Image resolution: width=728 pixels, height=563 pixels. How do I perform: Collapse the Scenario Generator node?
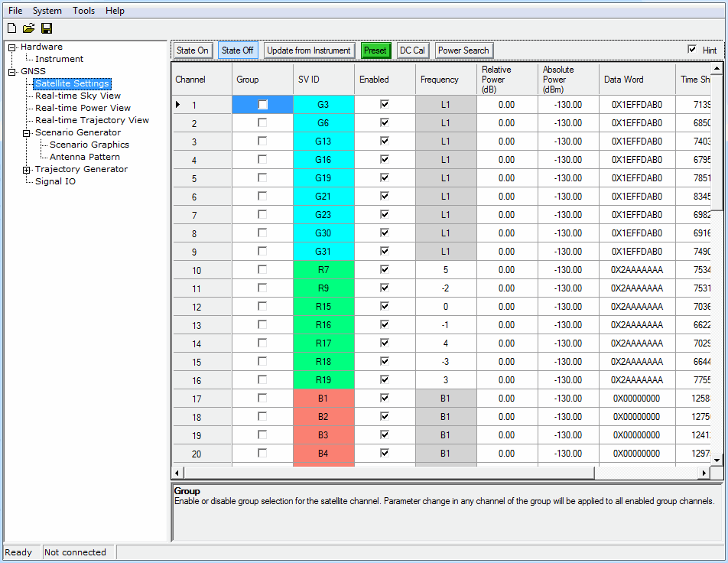click(27, 133)
